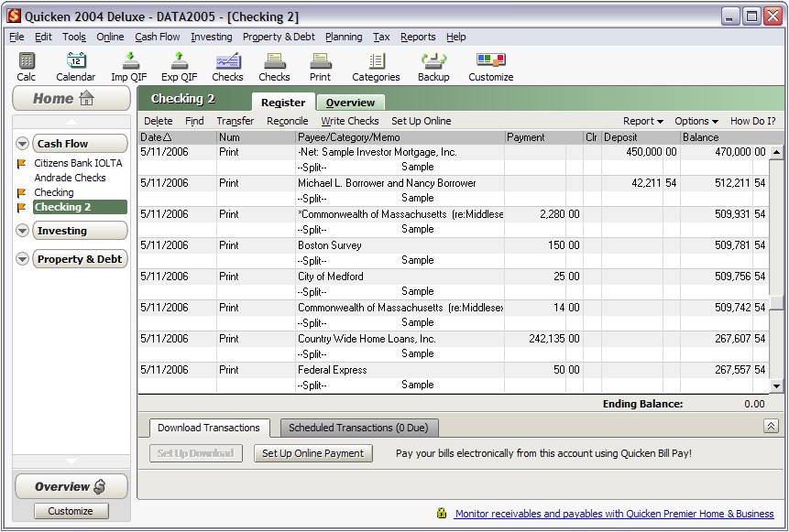Click the Imp QIF import icon

(x=129, y=67)
